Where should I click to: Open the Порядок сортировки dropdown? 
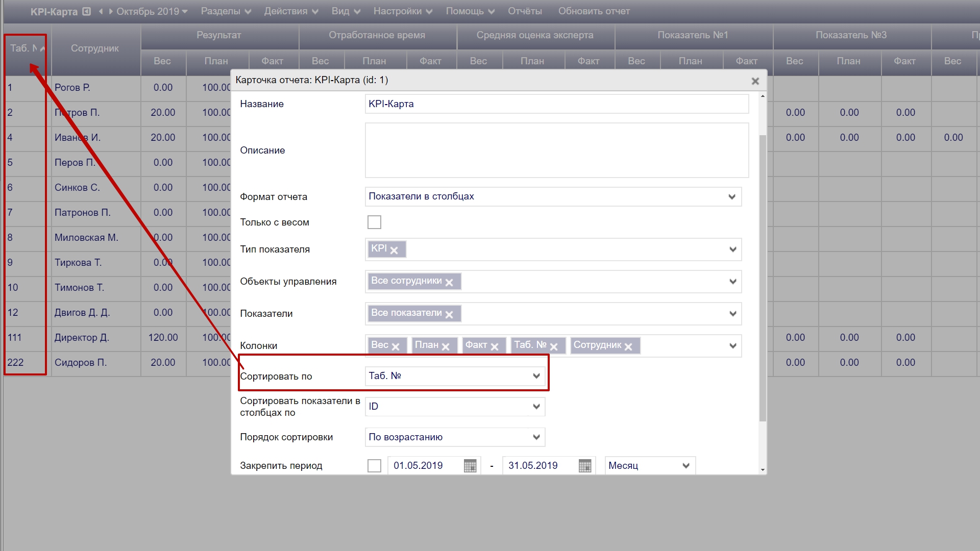point(454,437)
